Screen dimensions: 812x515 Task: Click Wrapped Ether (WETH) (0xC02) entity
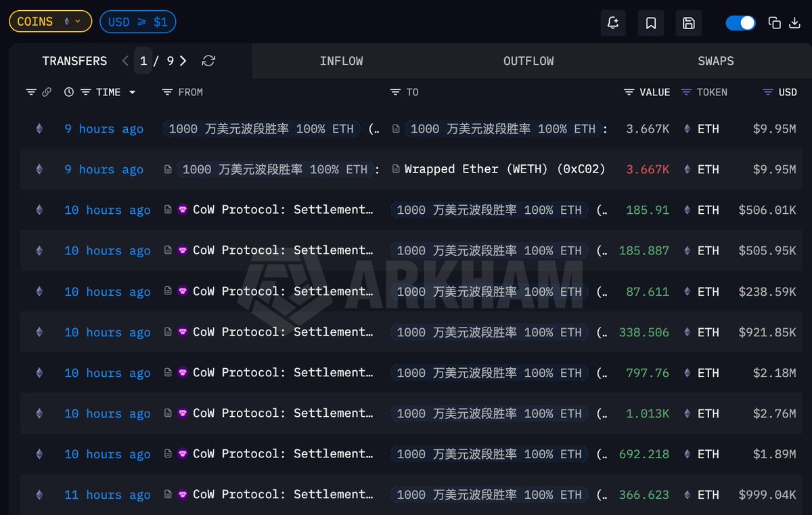[505, 169]
